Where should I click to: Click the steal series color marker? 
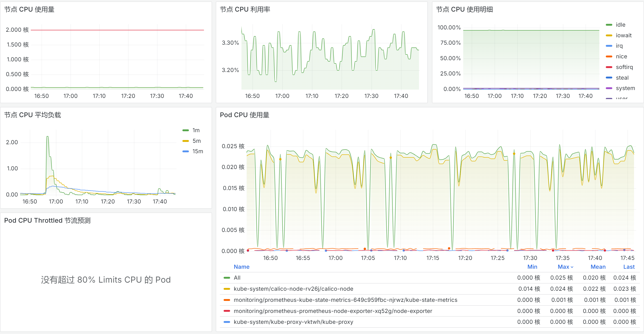tap(609, 78)
